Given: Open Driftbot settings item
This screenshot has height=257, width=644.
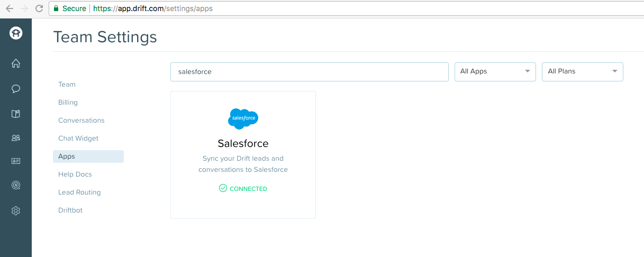Looking at the screenshot, I should pos(70,210).
